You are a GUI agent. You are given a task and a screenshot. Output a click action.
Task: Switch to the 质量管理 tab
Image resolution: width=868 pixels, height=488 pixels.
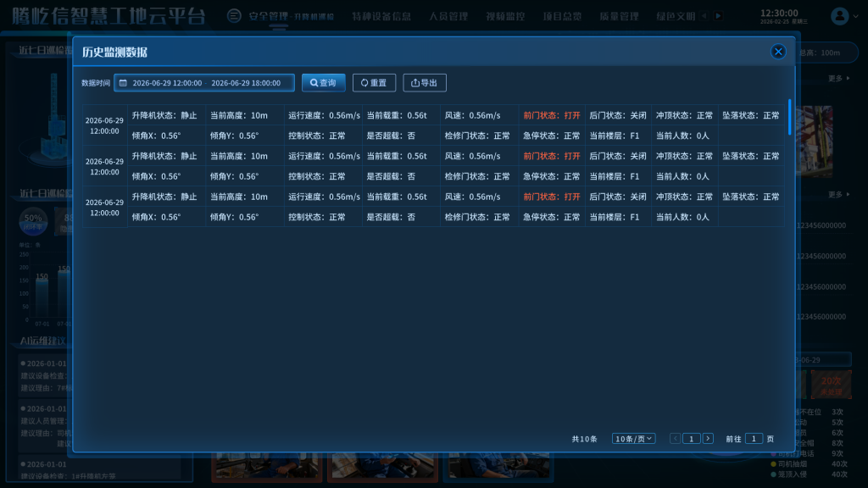coord(619,16)
